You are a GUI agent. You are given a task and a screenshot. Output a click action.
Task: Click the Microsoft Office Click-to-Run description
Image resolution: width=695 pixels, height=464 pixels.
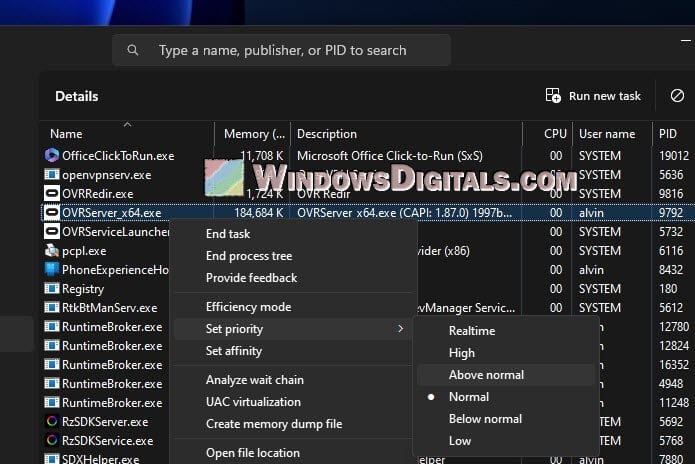click(x=390, y=156)
